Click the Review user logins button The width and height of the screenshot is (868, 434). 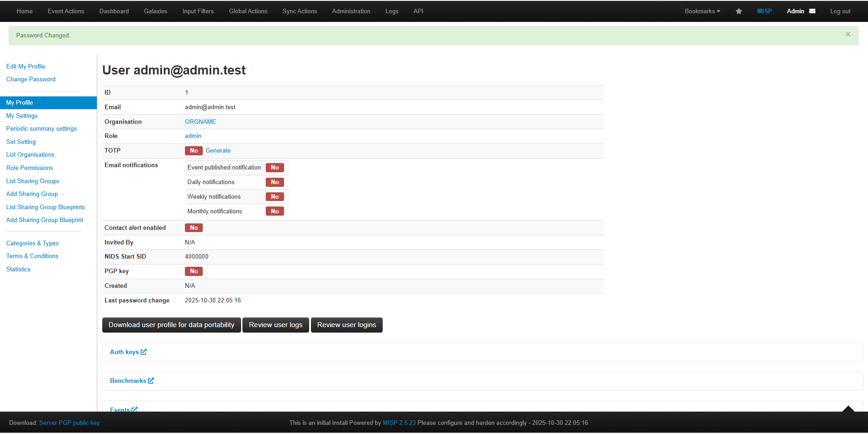pyautogui.click(x=346, y=325)
